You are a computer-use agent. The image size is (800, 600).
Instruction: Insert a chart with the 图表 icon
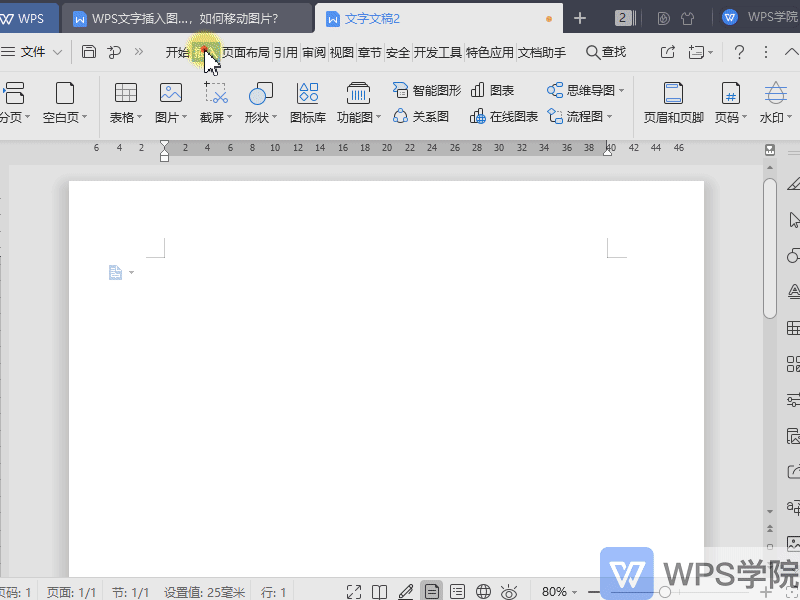tap(497, 89)
